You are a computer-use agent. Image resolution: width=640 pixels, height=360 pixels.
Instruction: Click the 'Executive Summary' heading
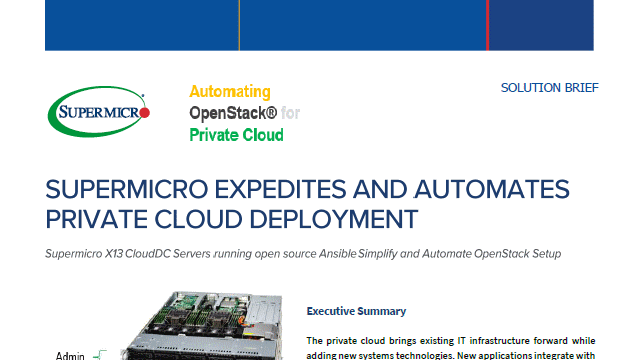356,311
